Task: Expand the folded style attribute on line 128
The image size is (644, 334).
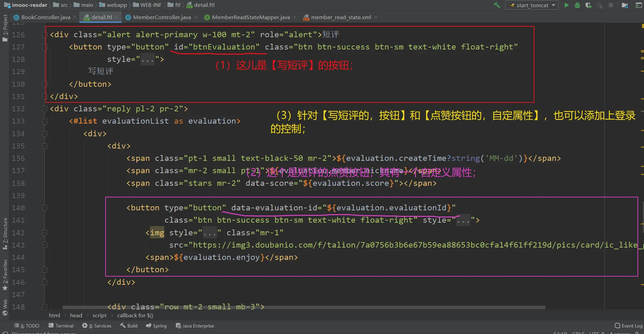Action: coord(148,59)
